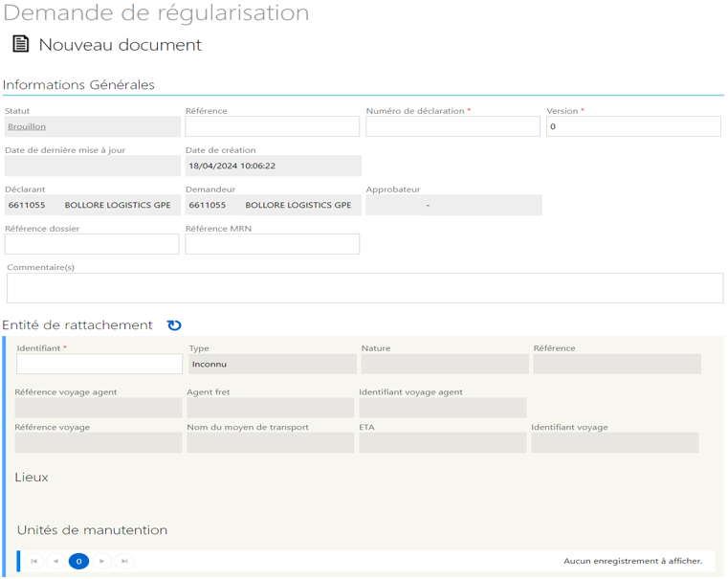728x579 pixels.
Task: Click the Type field showing Inconnu
Action: click(x=273, y=364)
